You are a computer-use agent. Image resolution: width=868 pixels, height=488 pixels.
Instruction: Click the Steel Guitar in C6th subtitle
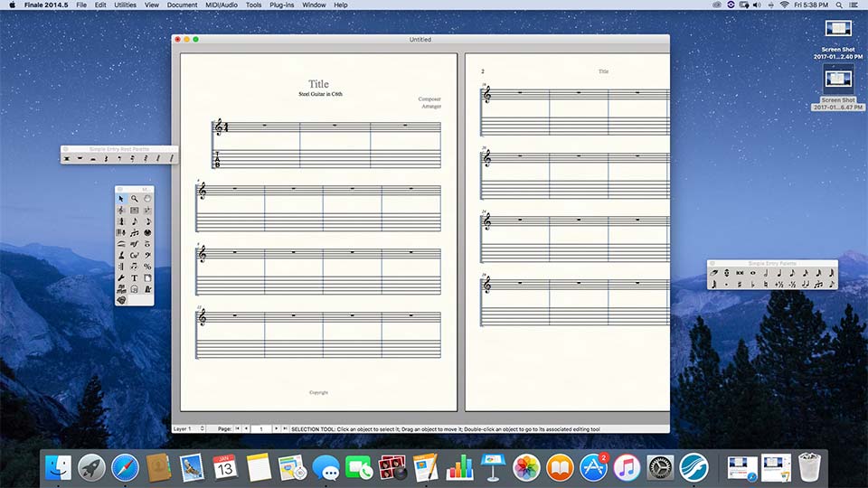320,94
